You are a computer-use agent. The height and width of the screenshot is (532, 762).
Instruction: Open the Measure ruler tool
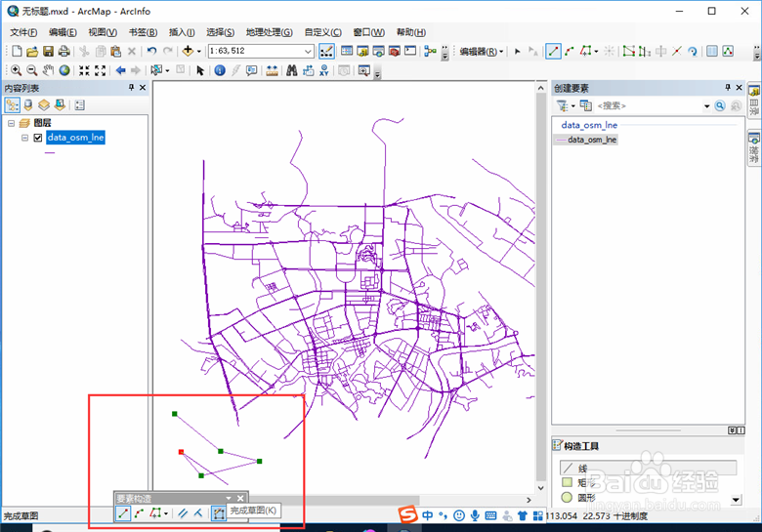(272, 70)
